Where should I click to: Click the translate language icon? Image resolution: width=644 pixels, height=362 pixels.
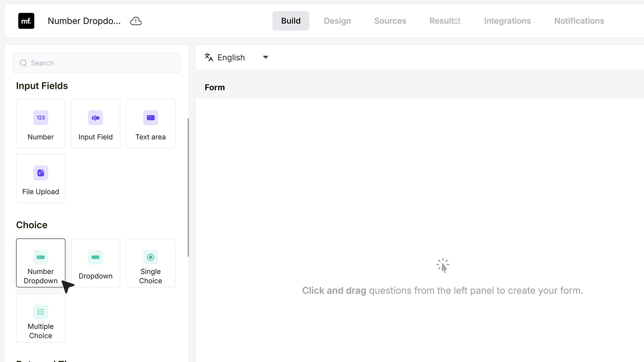209,57
